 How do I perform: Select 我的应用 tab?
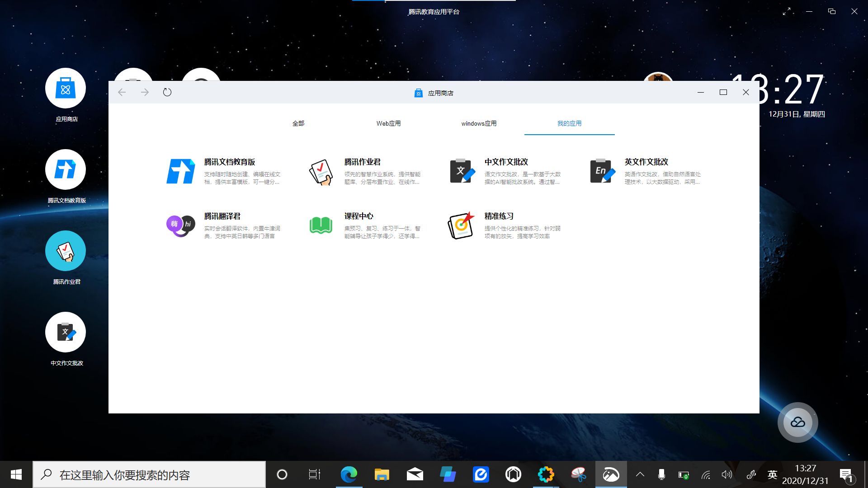click(x=570, y=123)
